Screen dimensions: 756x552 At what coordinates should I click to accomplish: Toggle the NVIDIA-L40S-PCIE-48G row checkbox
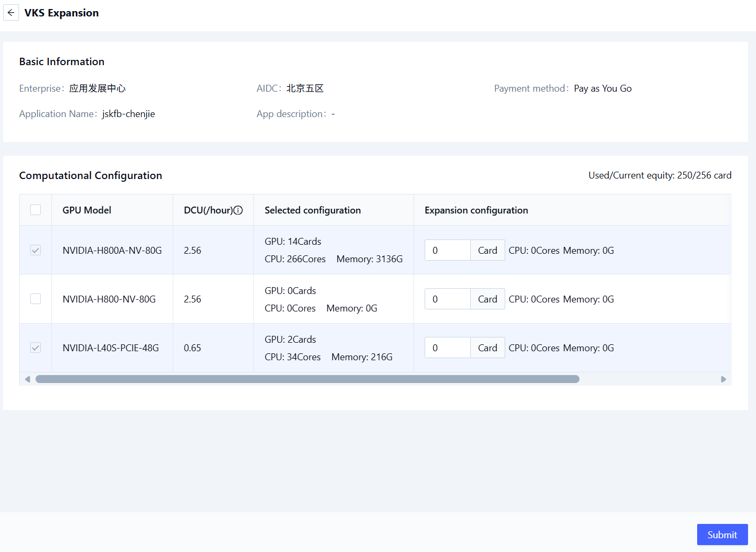(36, 348)
